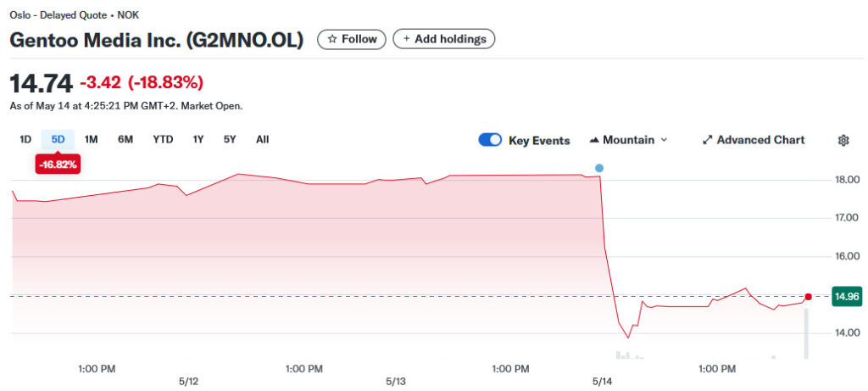Screen dimensions: 868x391
Task: Click the Advanced Chart expand arrows icon
Action: (708, 140)
